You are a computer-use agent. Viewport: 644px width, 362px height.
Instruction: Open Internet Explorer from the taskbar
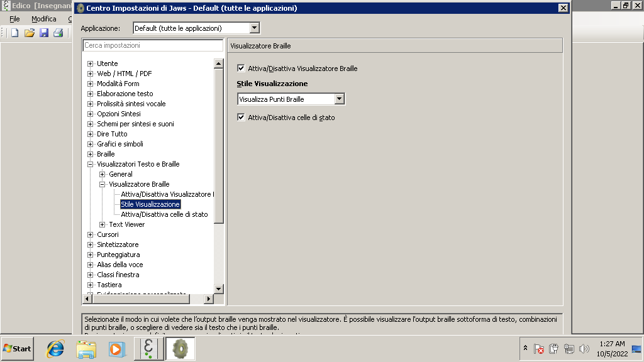(x=55, y=349)
